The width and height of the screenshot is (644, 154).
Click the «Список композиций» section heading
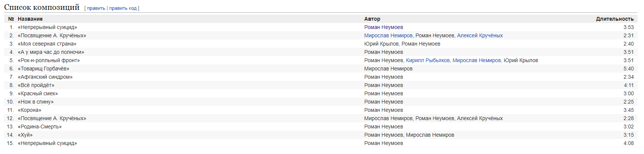coord(42,7)
